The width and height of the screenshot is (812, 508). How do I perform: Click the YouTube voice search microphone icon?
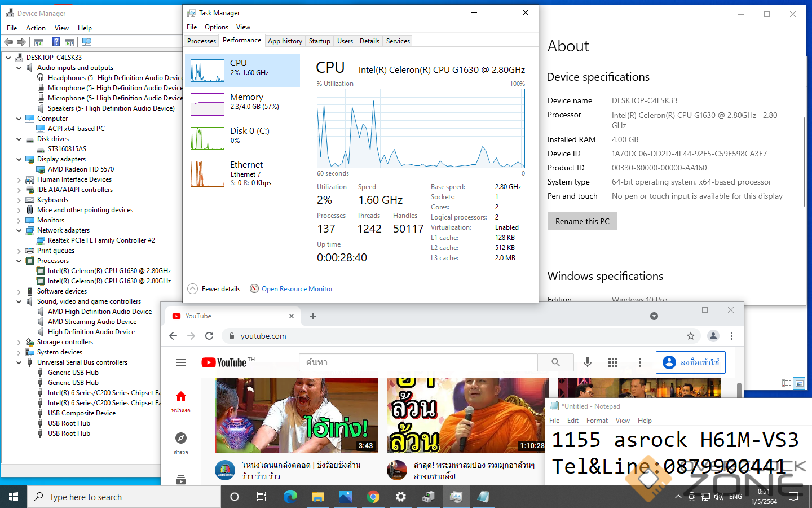[x=587, y=362]
